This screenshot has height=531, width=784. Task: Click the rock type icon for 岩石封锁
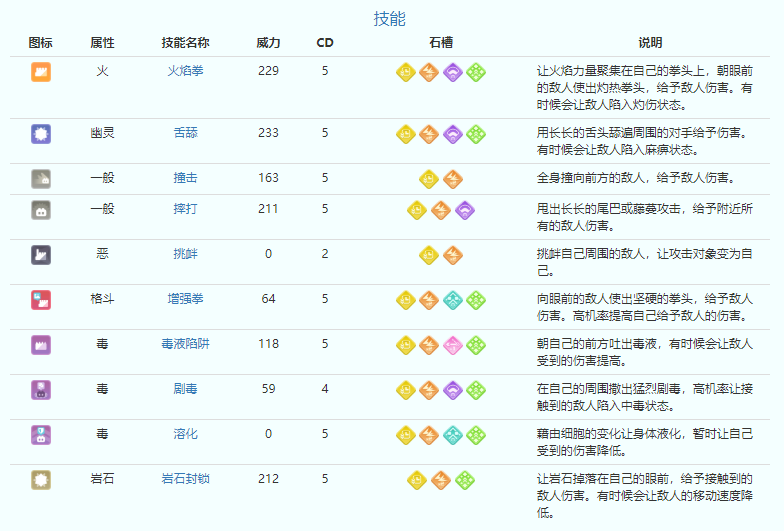(x=41, y=479)
